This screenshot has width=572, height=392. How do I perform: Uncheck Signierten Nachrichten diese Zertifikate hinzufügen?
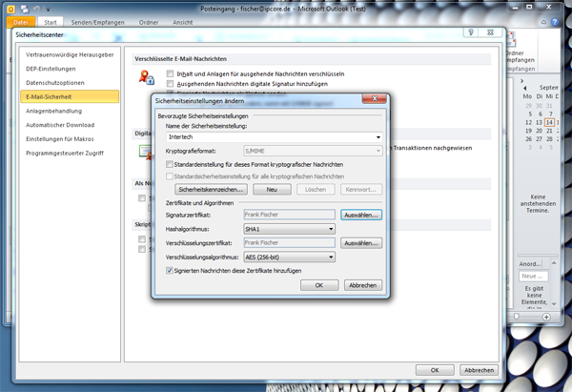[170, 271]
